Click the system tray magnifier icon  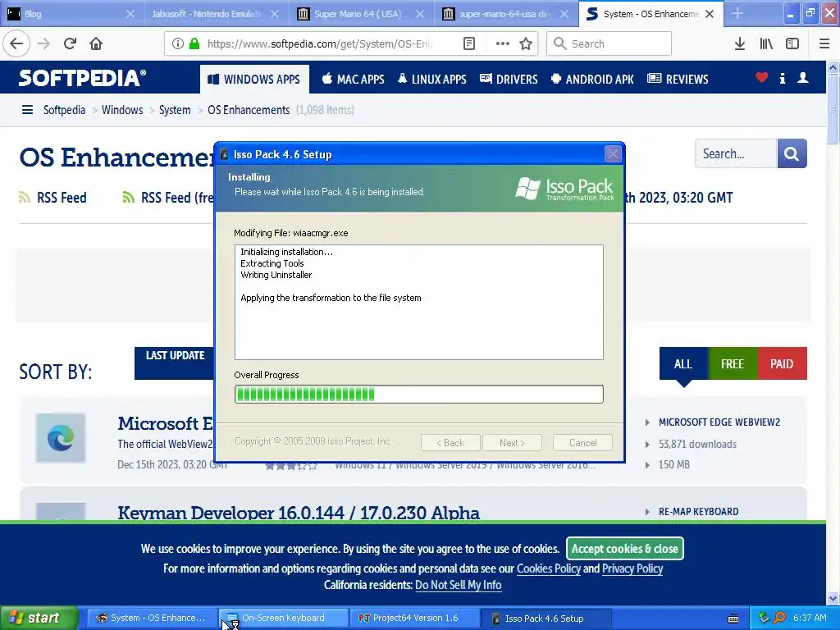pyautogui.click(x=779, y=618)
